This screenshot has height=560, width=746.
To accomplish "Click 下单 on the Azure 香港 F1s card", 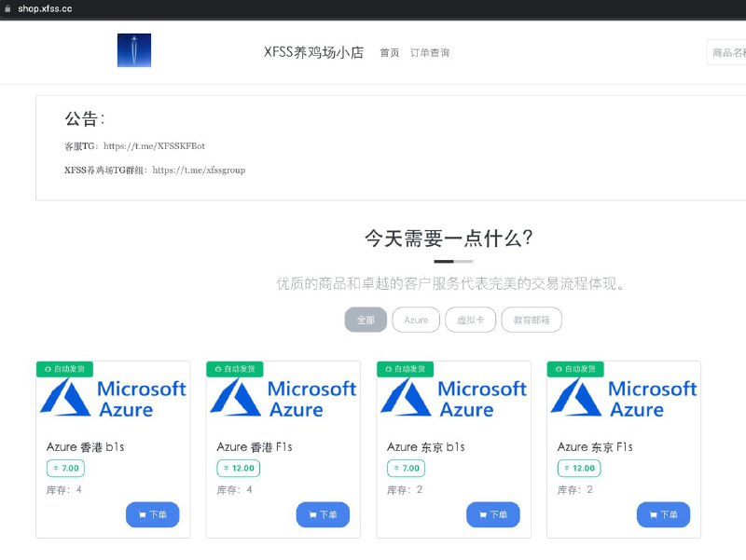I will tap(323, 514).
